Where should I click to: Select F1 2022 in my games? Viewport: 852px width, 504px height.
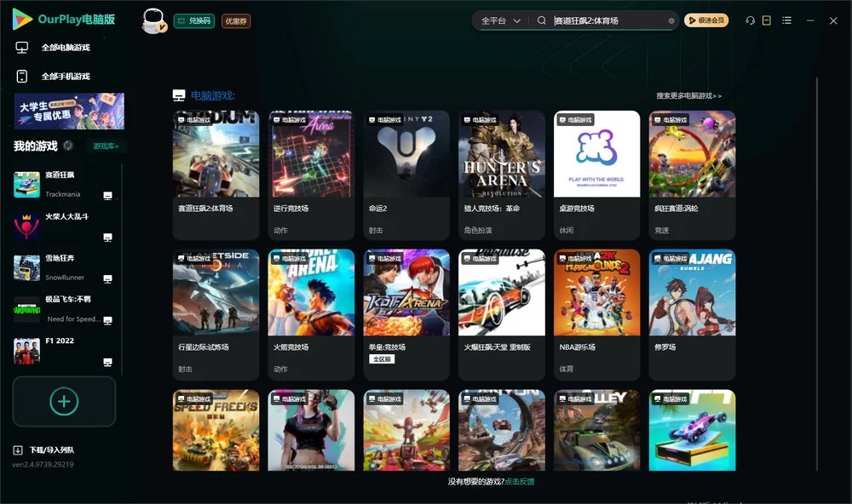(64, 351)
